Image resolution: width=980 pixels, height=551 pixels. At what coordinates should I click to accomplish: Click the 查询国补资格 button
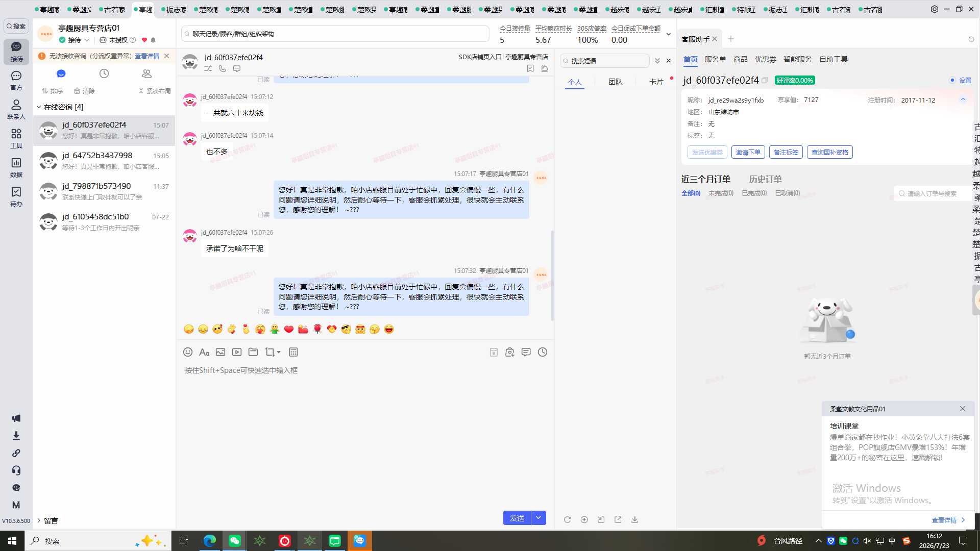tap(830, 152)
